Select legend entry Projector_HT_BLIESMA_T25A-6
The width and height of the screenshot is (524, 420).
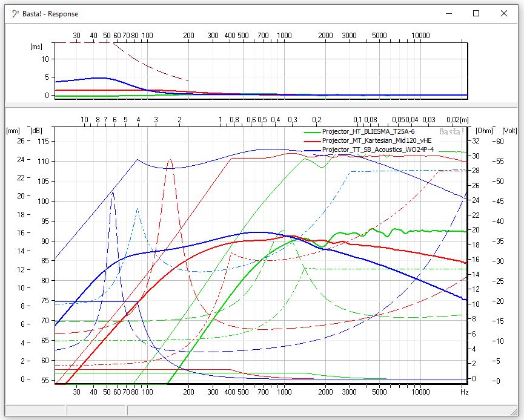[367, 131]
